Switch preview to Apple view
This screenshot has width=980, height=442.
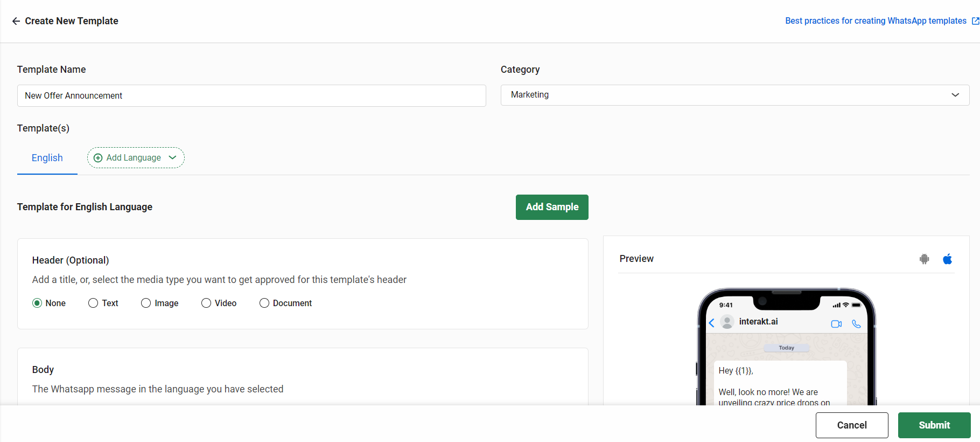pos(948,259)
